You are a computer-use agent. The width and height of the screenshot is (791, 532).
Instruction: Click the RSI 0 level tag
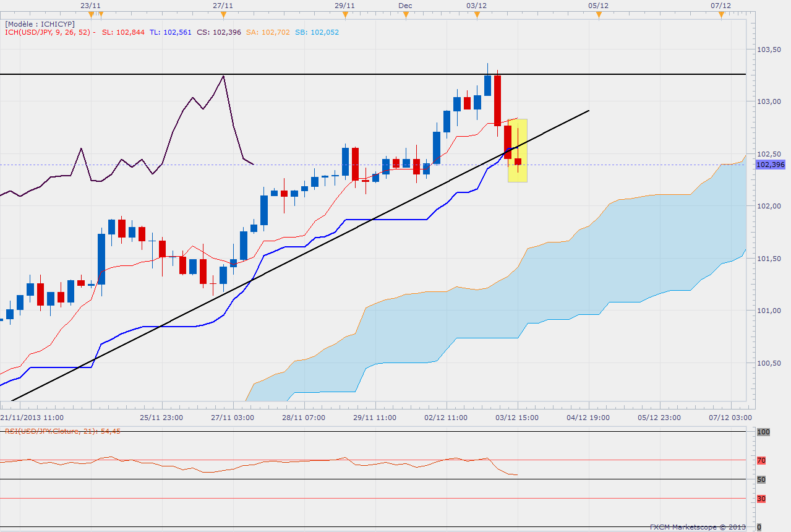pyautogui.click(x=759, y=527)
